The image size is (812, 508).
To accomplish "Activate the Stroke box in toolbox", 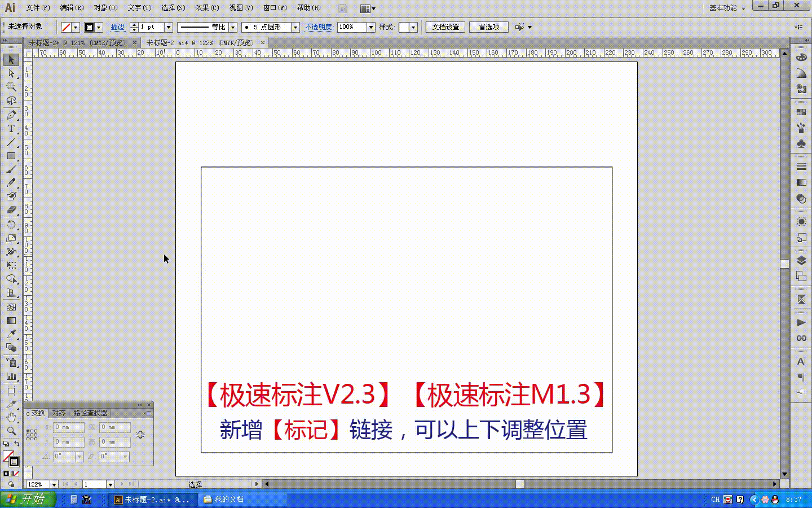I will tap(14, 462).
